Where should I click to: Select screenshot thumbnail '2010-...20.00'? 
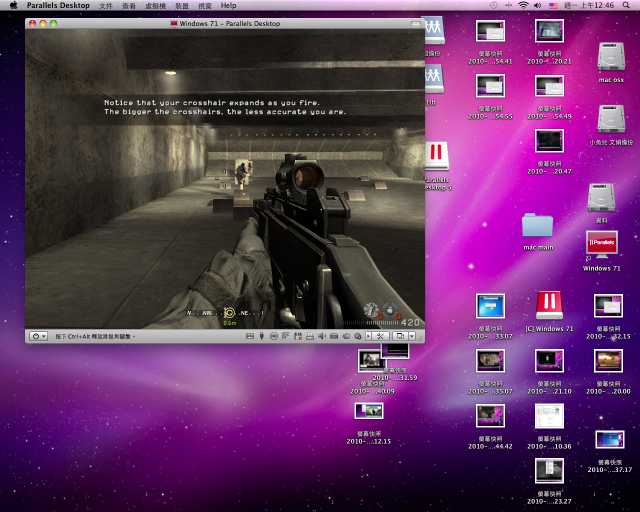click(x=608, y=361)
